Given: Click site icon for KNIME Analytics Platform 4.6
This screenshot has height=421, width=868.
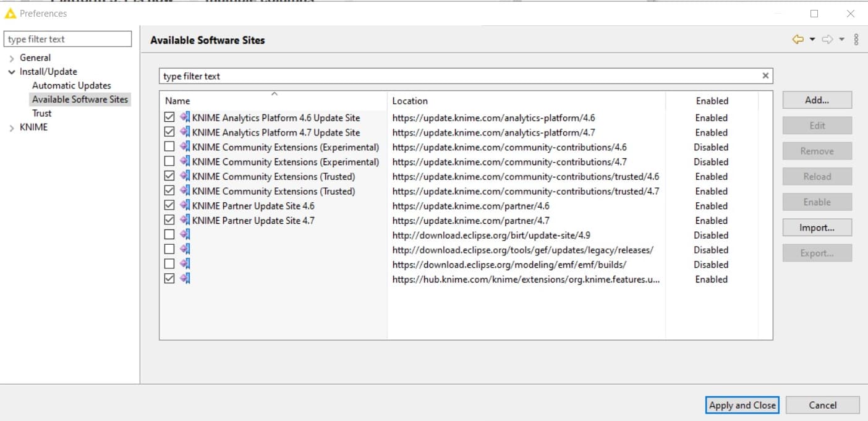Looking at the screenshot, I should tap(185, 117).
